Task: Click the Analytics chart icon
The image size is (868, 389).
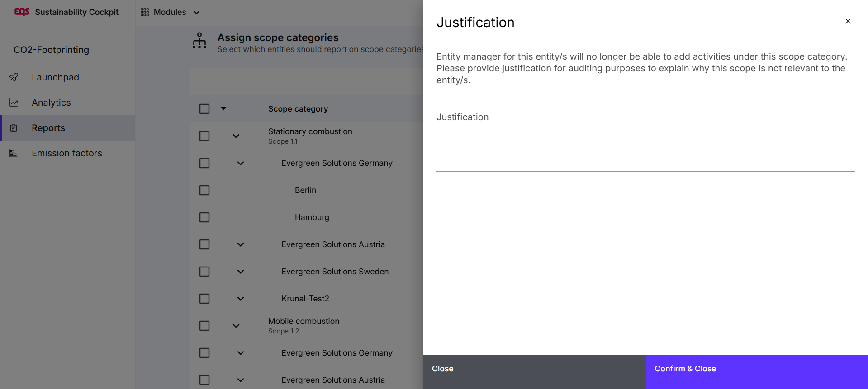Action: tap(14, 103)
